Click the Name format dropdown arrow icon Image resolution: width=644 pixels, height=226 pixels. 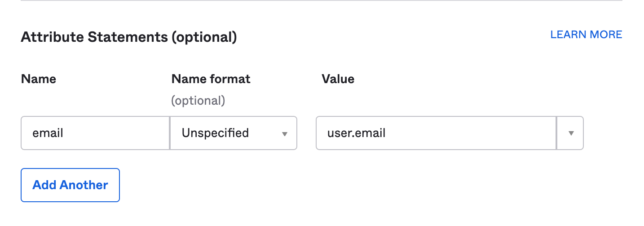[284, 134]
